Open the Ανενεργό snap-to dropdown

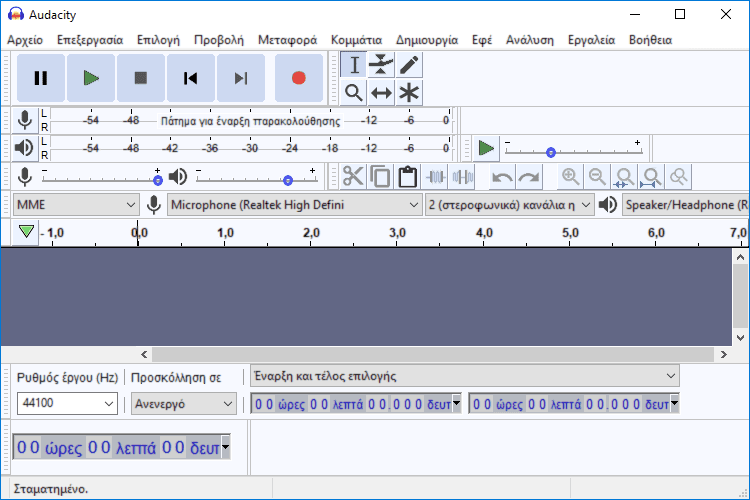point(184,403)
